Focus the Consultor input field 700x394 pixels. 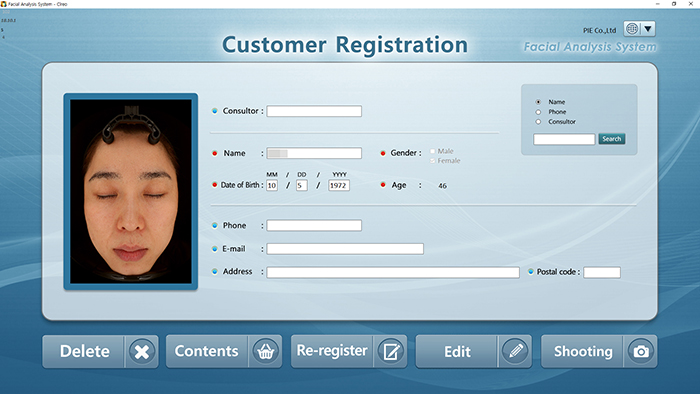[314, 111]
